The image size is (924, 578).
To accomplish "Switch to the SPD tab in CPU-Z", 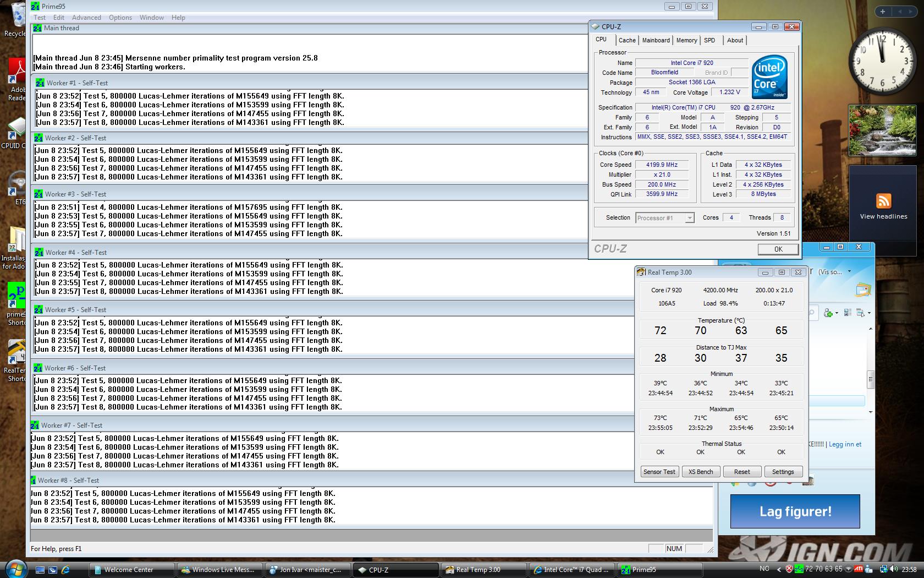I will coord(710,40).
